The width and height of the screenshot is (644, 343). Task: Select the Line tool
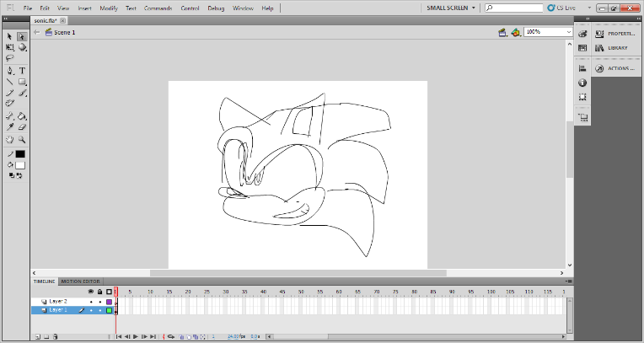tap(10, 82)
